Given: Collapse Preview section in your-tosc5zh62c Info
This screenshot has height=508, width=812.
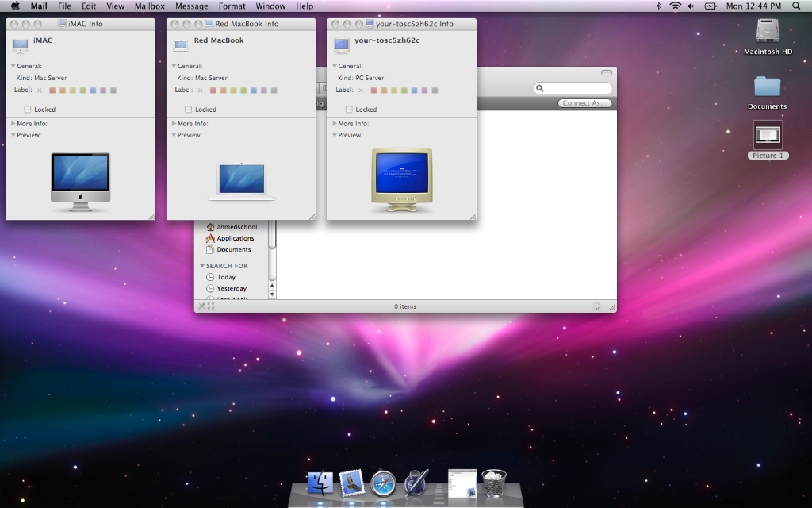Looking at the screenshot, I should tap(335, 135).
